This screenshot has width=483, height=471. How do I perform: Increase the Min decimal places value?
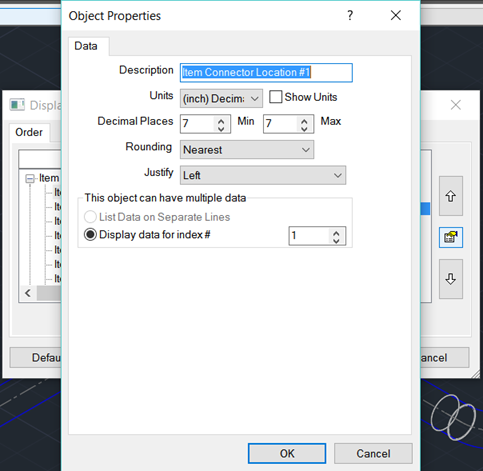click(x=221, y=121)
